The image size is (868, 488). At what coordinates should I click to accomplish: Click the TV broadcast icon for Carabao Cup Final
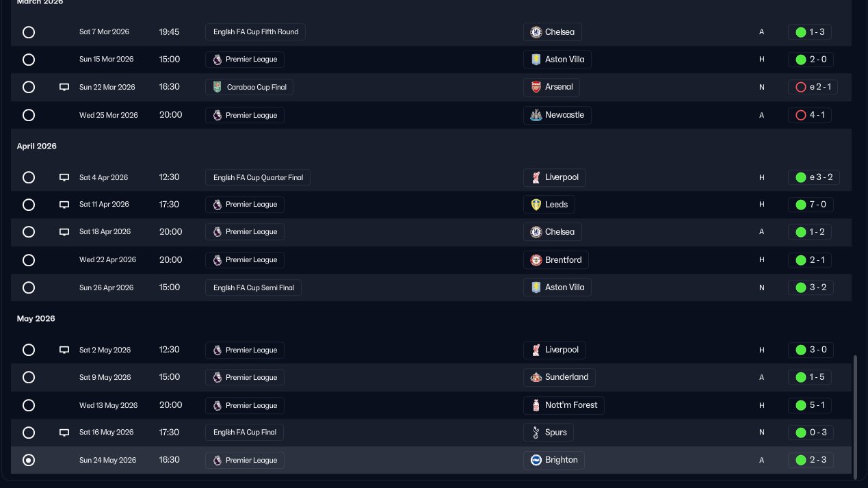pos(64,87)
